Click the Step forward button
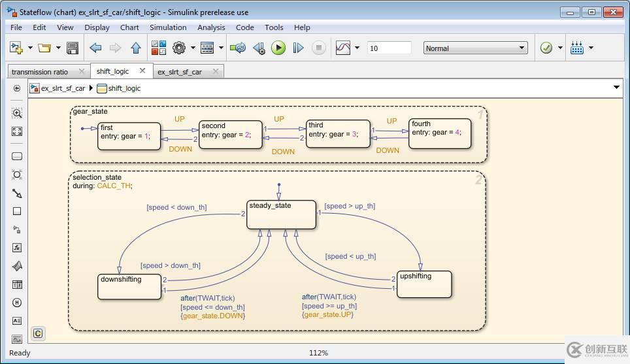The image size is (630, 364). tap(298, 48)
